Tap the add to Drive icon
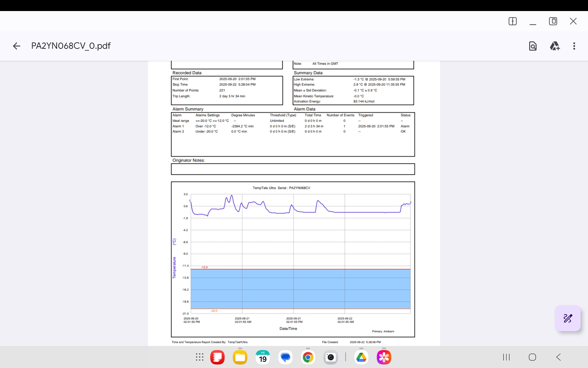The width and height of the screenshot is (588, 368). [555, 46]
